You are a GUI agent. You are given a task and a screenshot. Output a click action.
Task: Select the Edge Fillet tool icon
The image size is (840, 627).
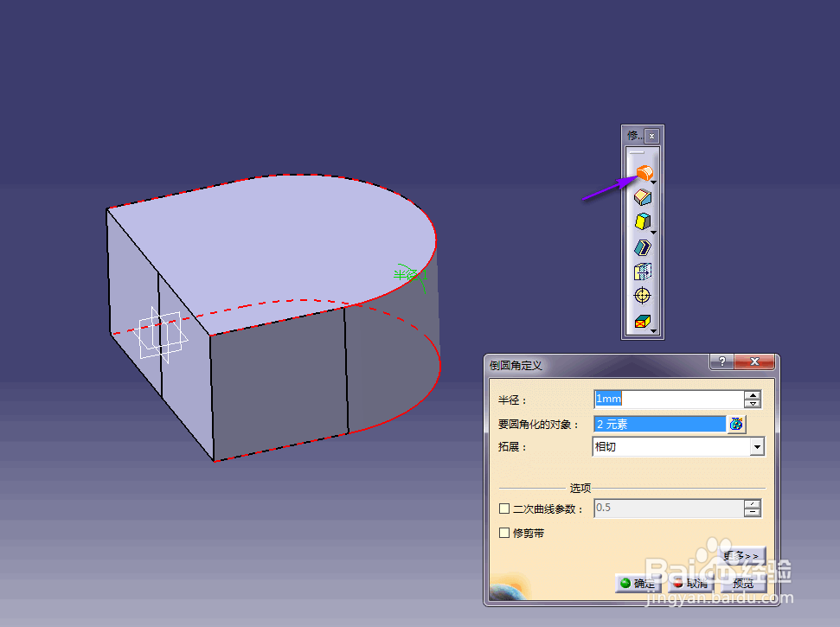point(644,172)
